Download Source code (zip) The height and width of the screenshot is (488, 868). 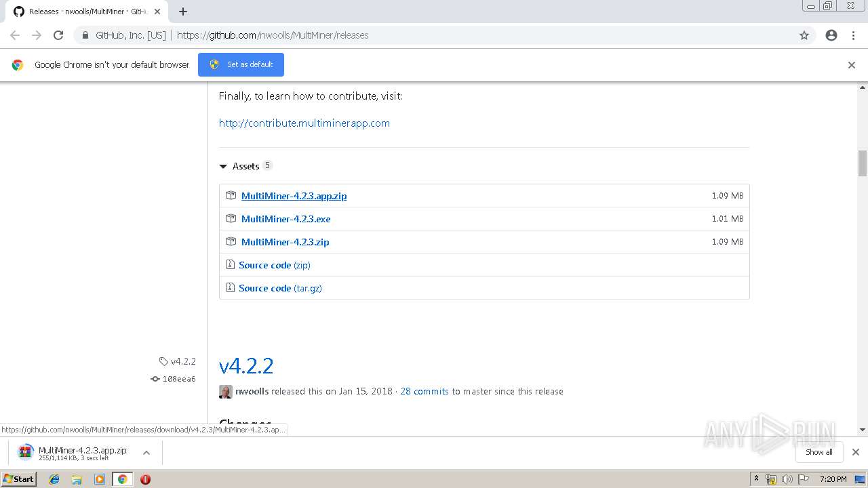[274, 265]
